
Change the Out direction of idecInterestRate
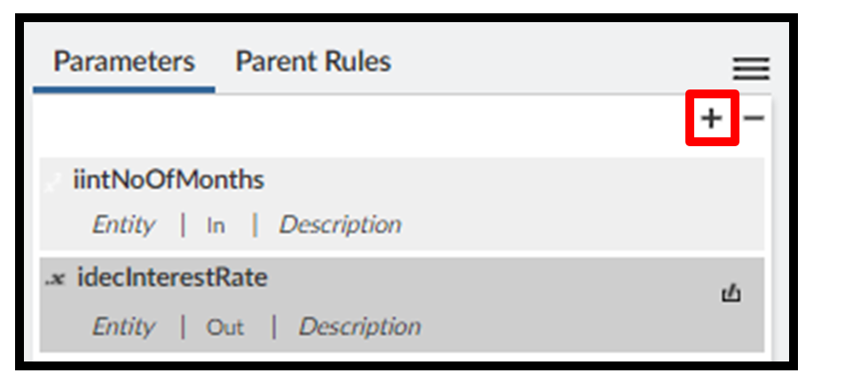pyautogui.click(x=224, y=328)
